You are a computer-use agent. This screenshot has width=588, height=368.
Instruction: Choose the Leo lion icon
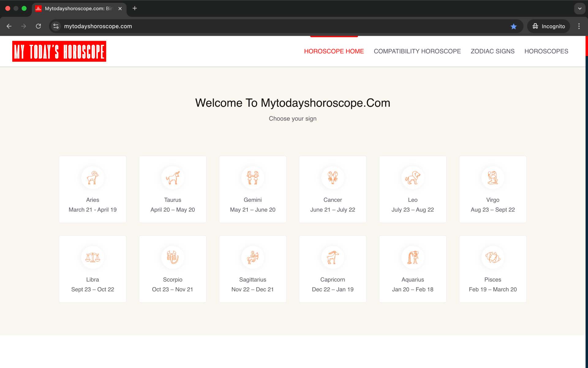[x=413, y=178]
